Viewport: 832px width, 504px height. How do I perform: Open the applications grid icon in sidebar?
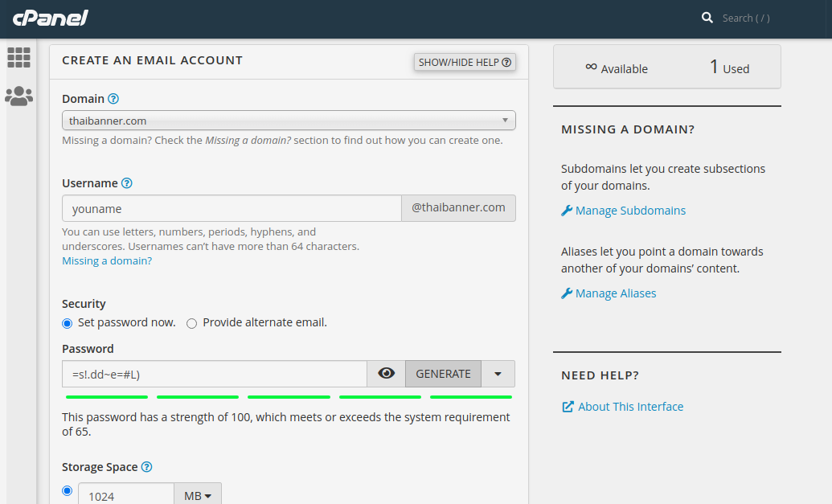point(18,57)
